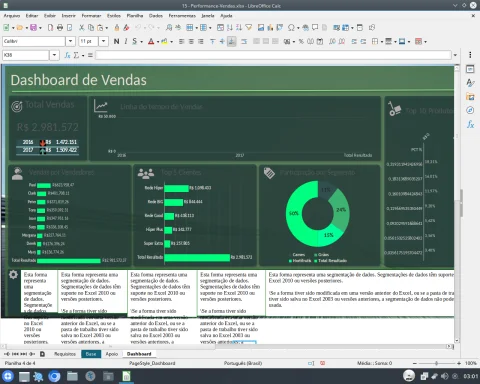Toggle Align bottom vertical alignment
Viewport: 480px width, 384px height.
pyautogui.click(x=231, y=41)
